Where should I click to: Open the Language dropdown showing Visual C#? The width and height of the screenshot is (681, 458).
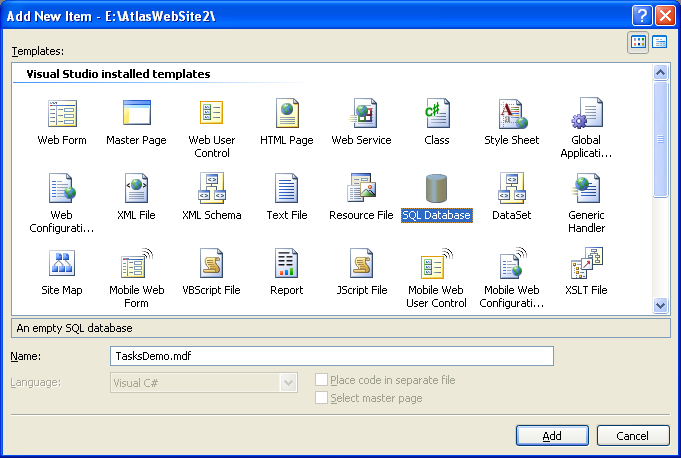(204, 382)
